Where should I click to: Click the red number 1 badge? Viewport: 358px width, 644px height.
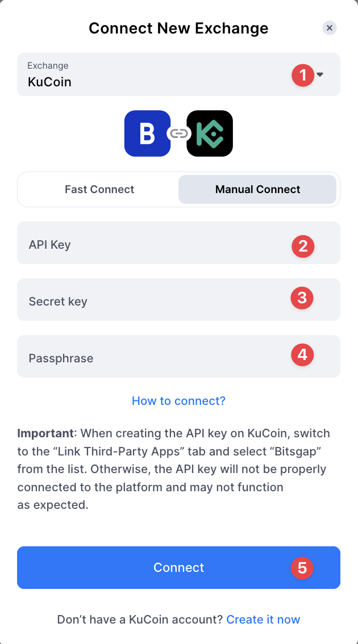point(303,75)
